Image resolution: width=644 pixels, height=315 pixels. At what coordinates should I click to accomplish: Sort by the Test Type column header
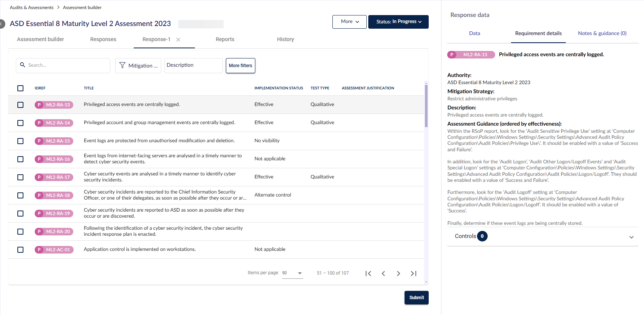(x=320, y=88)
